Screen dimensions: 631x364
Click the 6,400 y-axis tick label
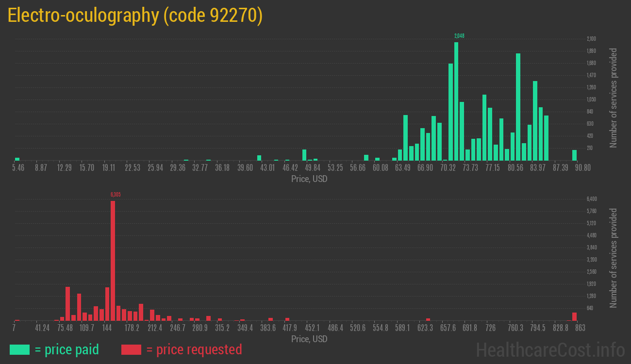pos(591,199)
